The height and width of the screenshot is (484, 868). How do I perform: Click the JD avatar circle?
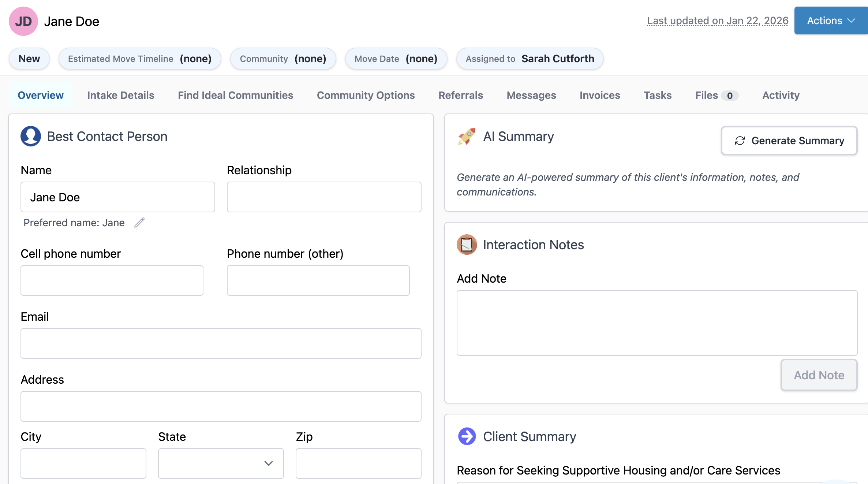tap(23, 21)
